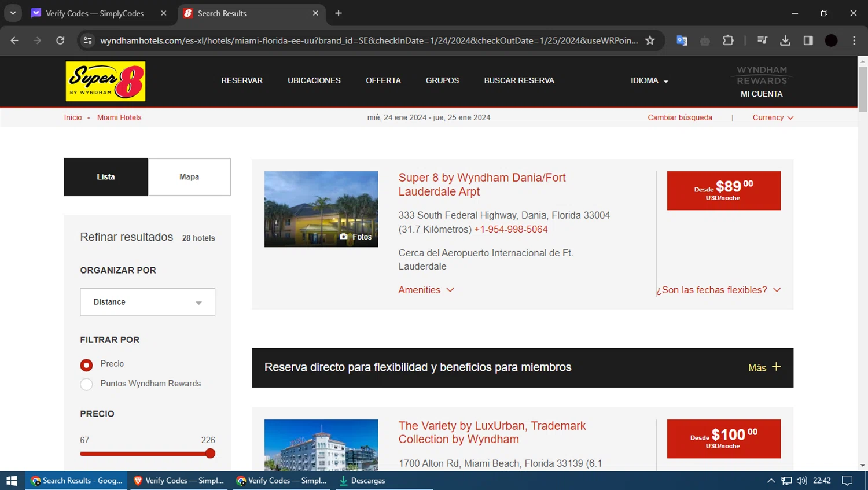Open Super 8 by Wyndham Dania/Fort Lauderdale link
This screenshot has height=490, width=868.
(x=482, y=185)
